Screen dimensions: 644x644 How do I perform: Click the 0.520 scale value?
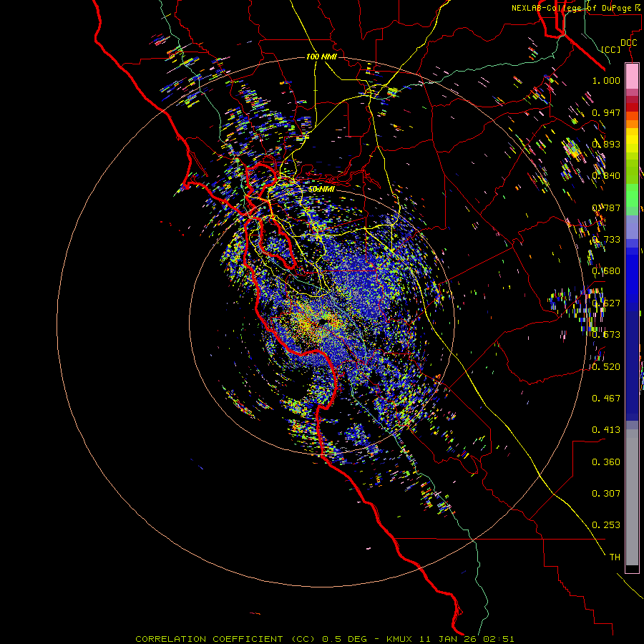606,367
